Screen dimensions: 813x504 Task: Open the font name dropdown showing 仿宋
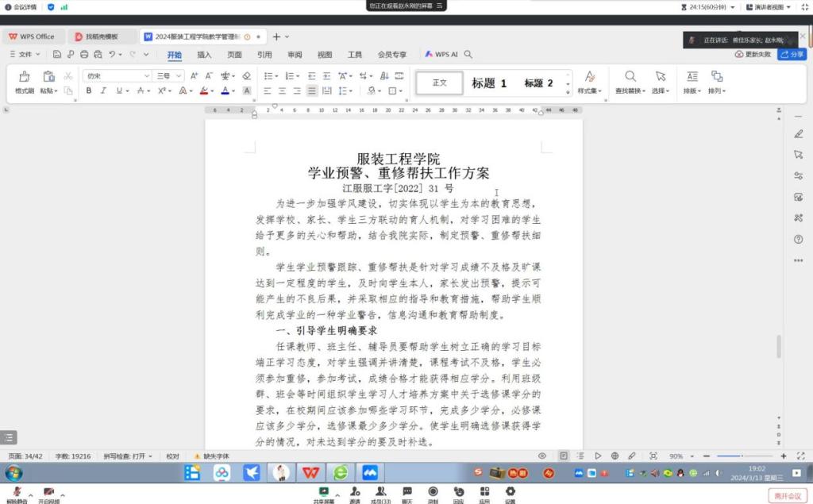[118, 76]
